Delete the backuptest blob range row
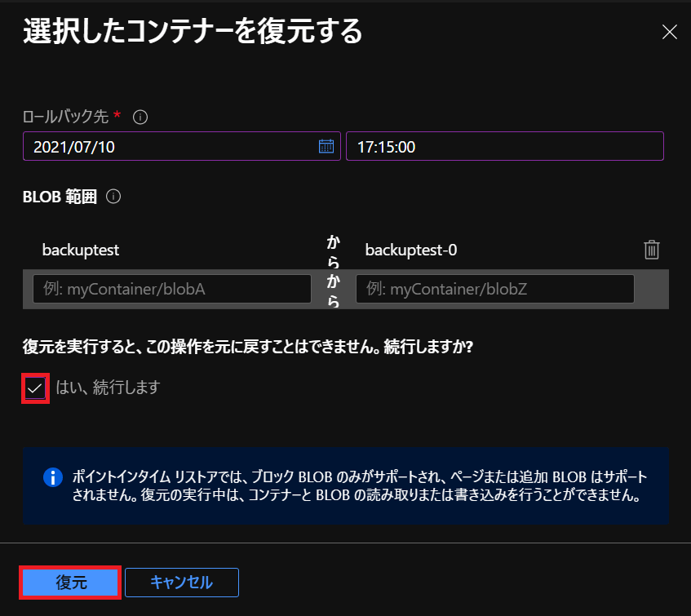Viewport: 691px width, 616px height. [x=651, y=250]
